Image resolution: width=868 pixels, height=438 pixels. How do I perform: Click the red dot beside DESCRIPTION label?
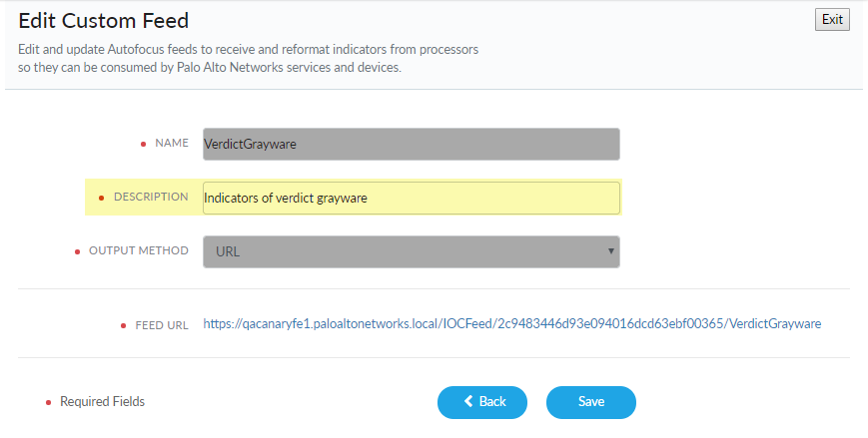102,198
